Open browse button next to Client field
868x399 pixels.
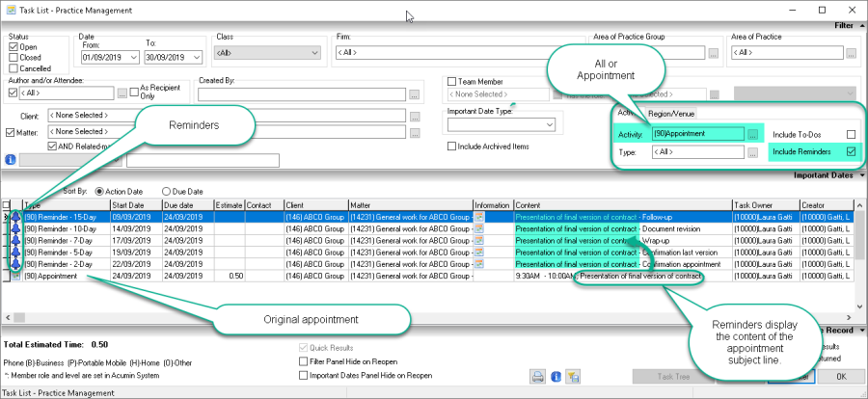pyautogui.click(x=415, y=117)
